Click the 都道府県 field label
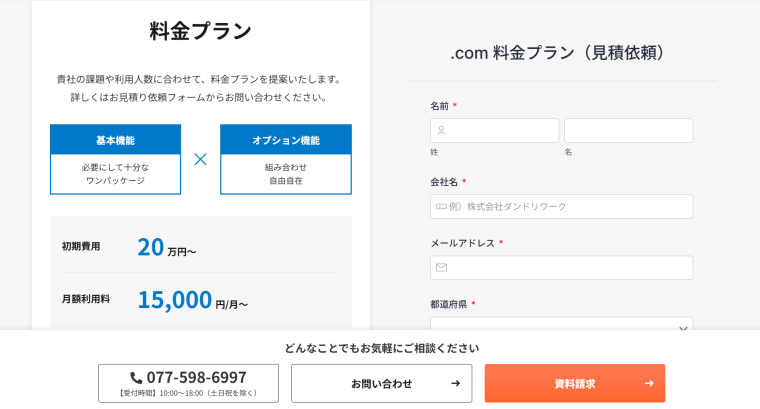The height and width of the screenshot is (409, 760). [x=448, y=304]
